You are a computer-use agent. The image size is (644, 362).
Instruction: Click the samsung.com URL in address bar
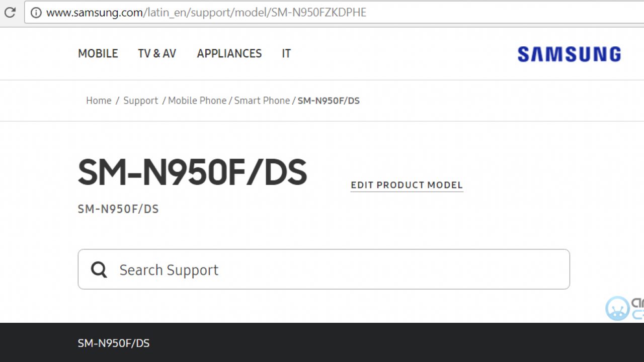pyautogui.click(x=206, y=13)
